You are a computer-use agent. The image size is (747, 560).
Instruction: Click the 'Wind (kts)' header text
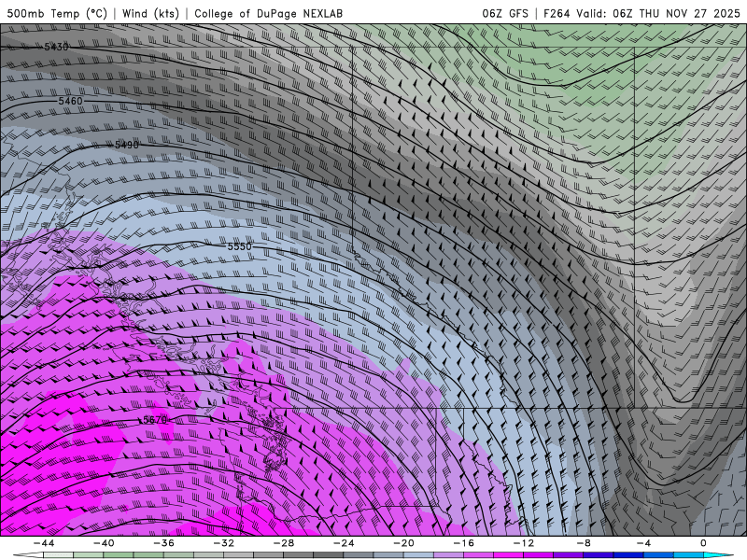(150, 13)
